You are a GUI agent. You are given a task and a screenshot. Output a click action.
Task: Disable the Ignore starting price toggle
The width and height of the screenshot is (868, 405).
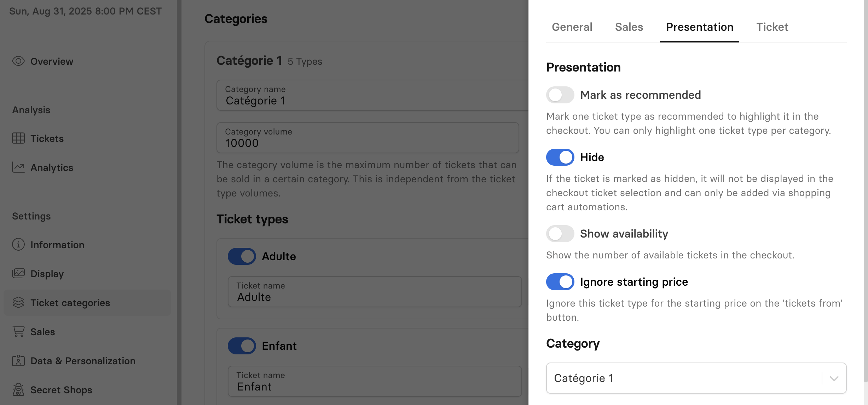click(x=560, y=282)
